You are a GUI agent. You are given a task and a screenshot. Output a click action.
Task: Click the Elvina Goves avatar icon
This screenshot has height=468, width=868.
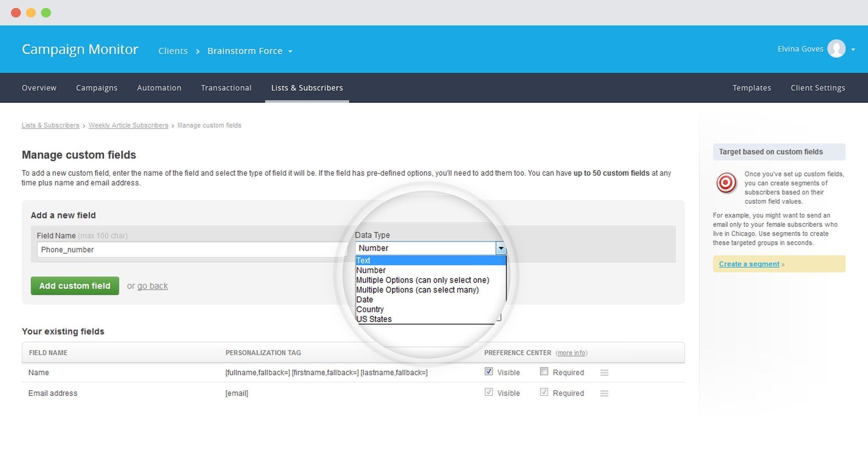point(836,49)
